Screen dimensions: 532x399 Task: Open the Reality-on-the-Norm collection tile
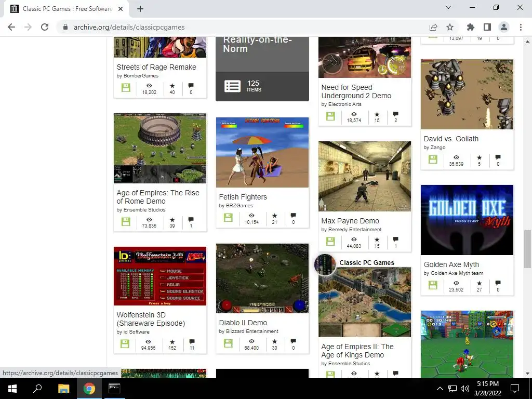pyautogui.click(x=262, y=69)
